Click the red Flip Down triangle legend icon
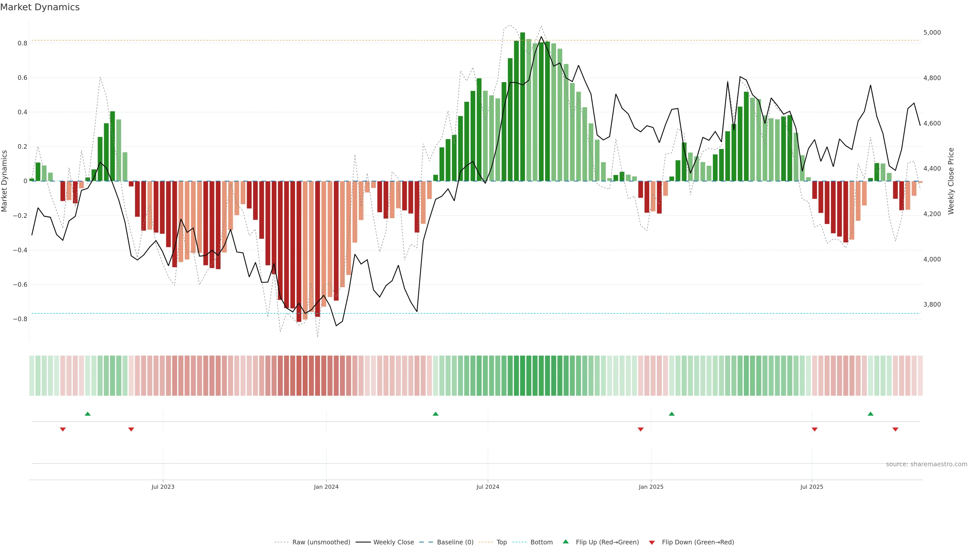980x551 pixels. 652,542
